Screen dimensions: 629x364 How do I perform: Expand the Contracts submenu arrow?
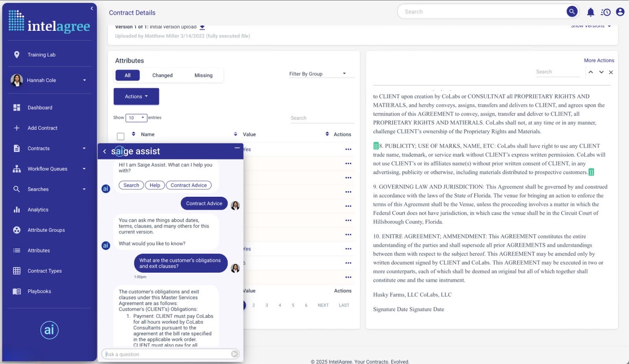(84, 148)
